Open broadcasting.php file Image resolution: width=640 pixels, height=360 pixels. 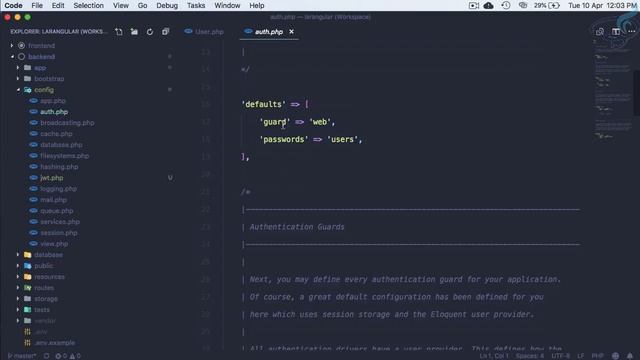point(67,123)
